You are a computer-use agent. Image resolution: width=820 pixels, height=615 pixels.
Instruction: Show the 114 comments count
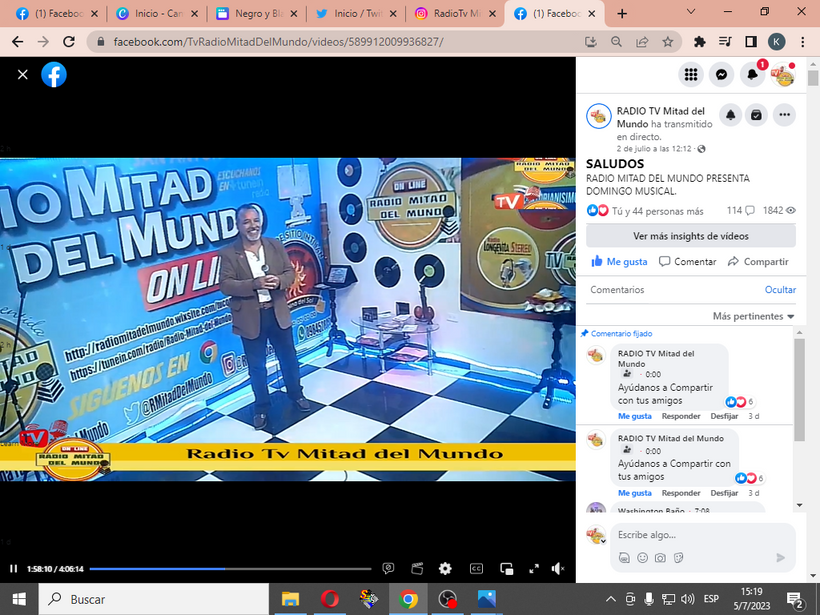pyautogui.click(x=741, y=211)
